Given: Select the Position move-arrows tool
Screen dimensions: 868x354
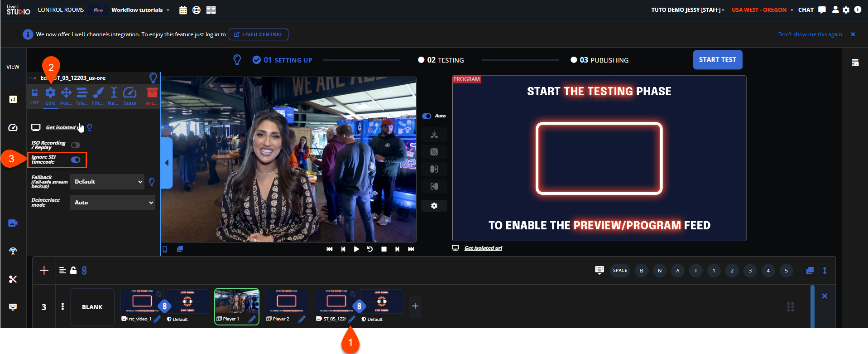Looking at the screenshot, I should click(66, 93).
